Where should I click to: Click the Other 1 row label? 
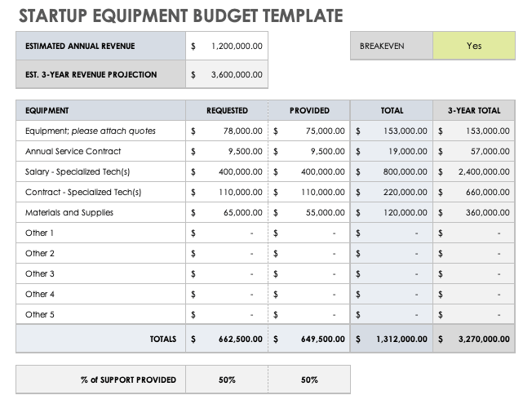point(41,233)
